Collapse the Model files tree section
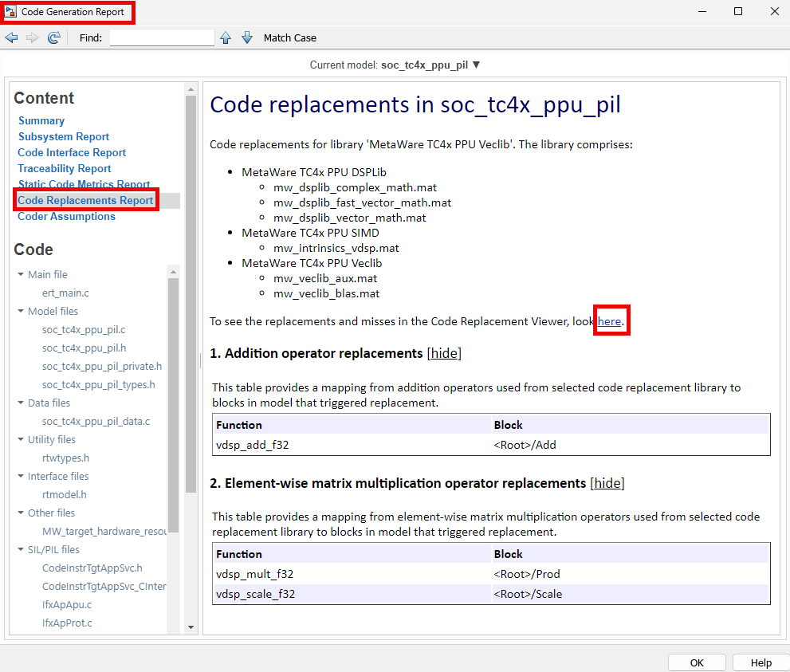Image resolution: width=790 pixels, height=672 pixels. (x=21, y=312)
